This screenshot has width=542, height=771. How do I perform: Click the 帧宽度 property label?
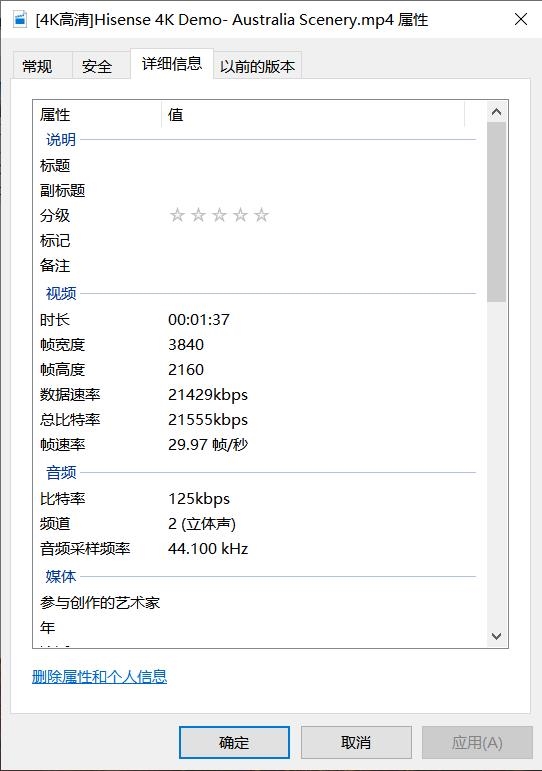tap(62, 345)
